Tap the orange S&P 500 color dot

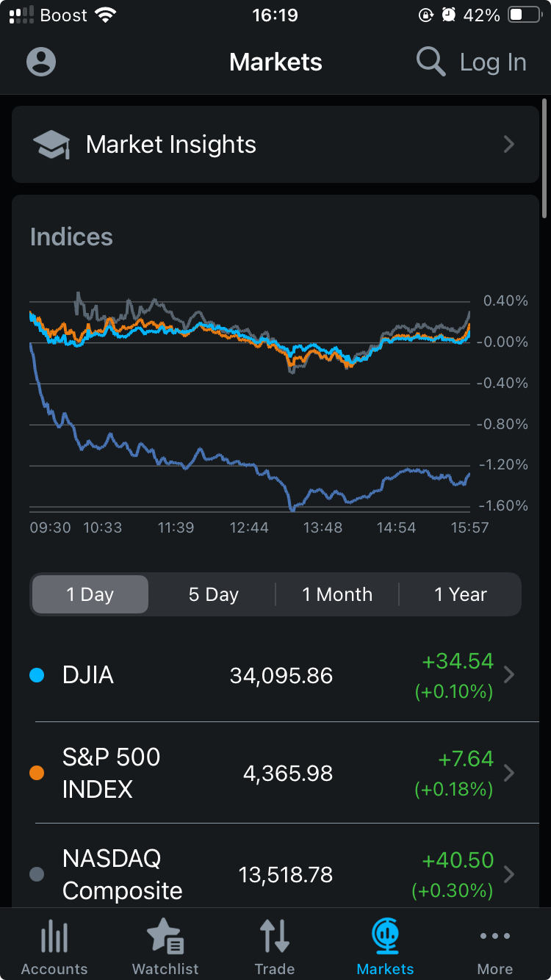click(x=37, y=773)
